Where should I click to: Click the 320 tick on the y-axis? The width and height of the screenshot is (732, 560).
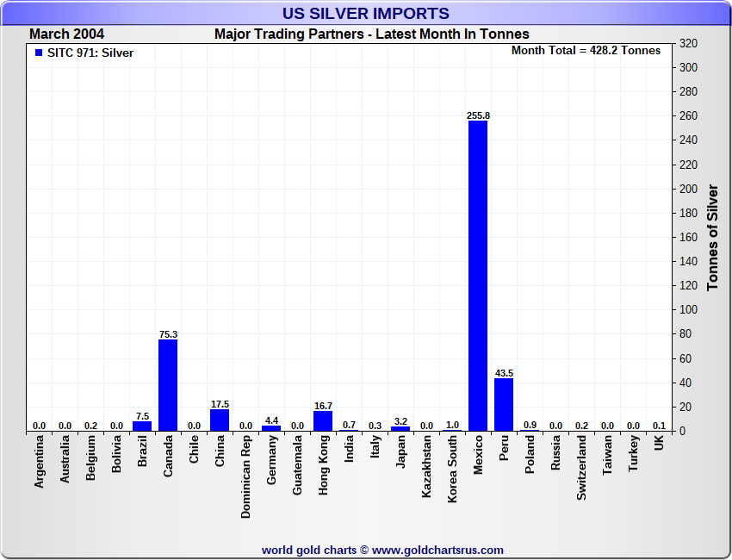[688, 43]
